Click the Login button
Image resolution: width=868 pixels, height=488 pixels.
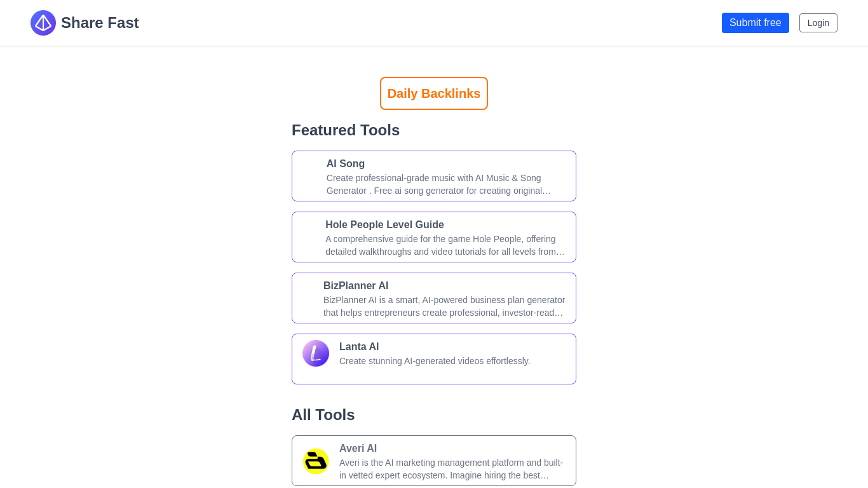818,23
